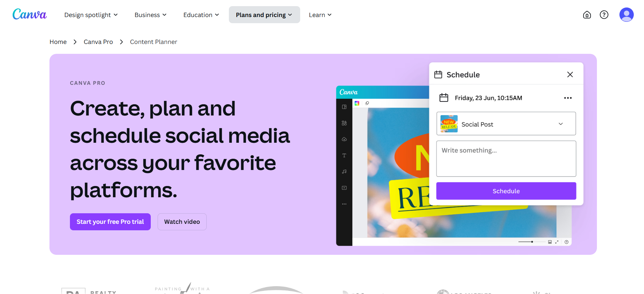Click the headline Create, plan and schedule social media
This screenshot has height=294, width=644.
pyautogui.click(x=180, y=149)
